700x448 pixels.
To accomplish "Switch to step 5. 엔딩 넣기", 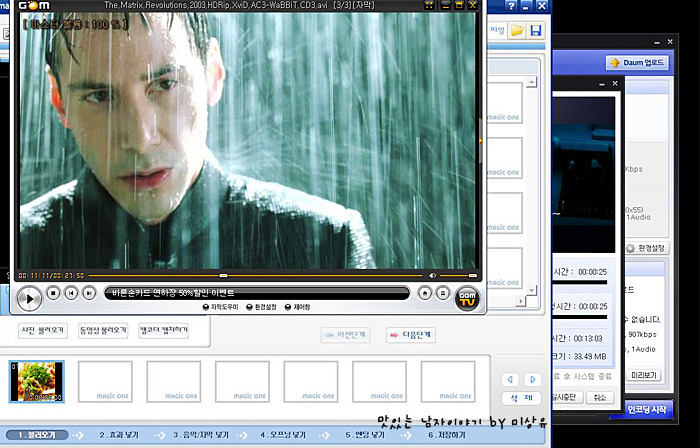I will point(365,435).
